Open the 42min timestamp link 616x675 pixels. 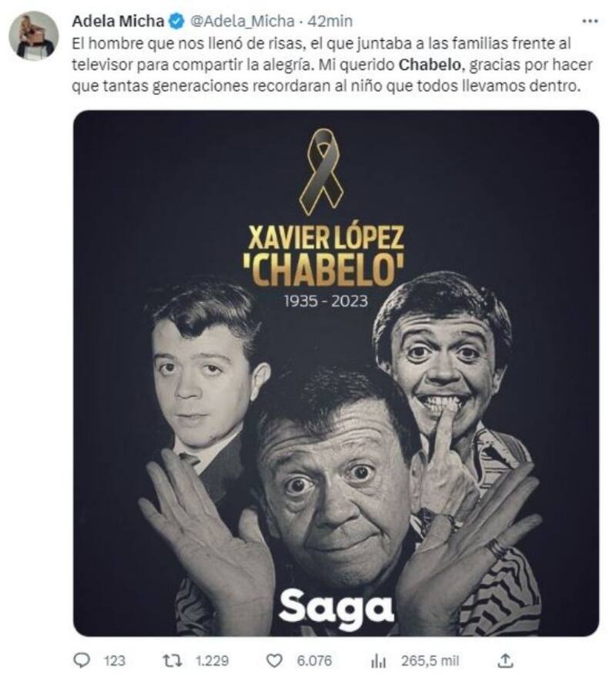tap(330, 21)
